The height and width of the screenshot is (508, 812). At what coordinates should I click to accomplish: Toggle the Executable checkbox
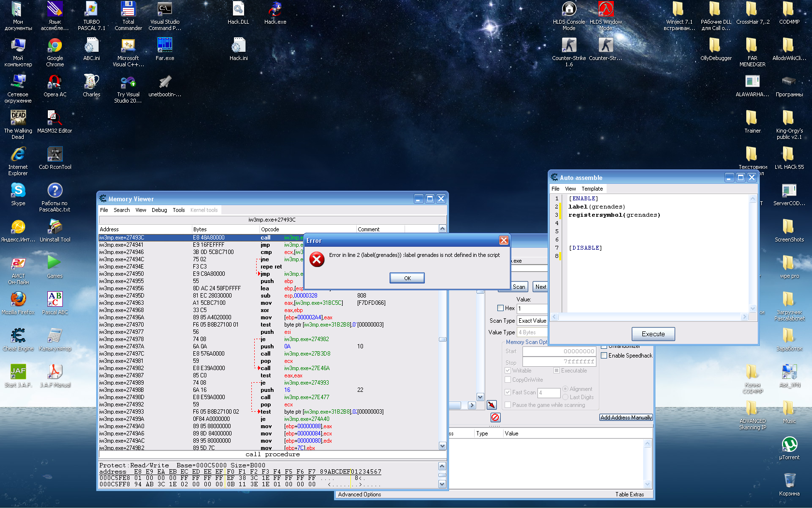(556, 371)
